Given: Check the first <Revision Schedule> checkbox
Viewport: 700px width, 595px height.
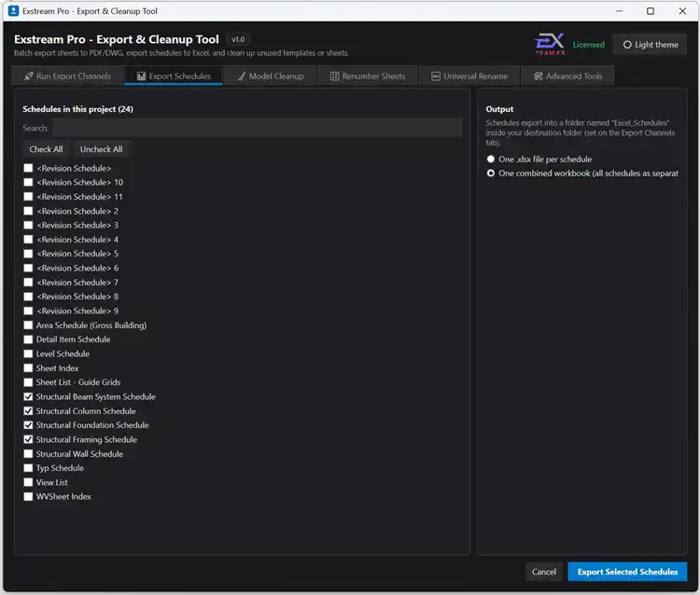Looking at the screenshot, I should coord(28,168).
